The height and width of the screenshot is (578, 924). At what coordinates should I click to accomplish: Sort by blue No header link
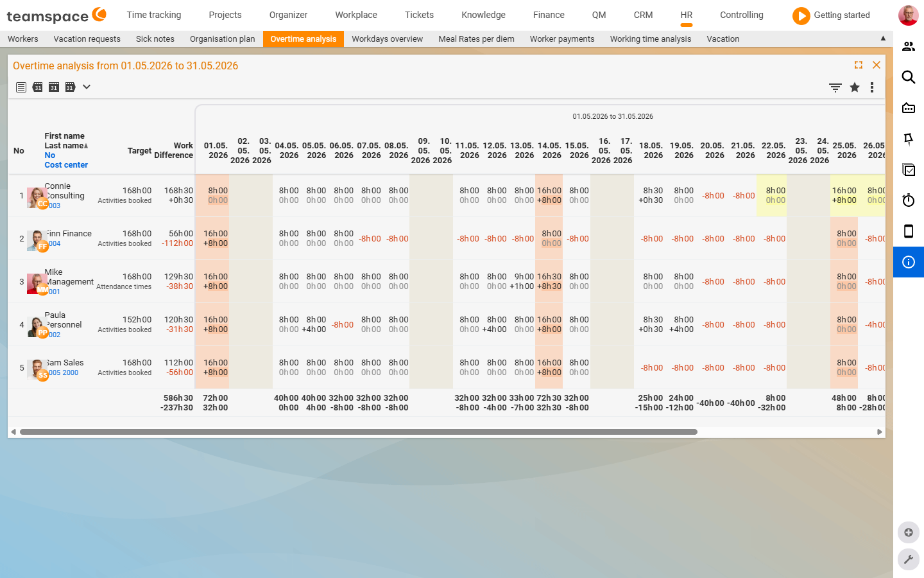pos(50,155)
